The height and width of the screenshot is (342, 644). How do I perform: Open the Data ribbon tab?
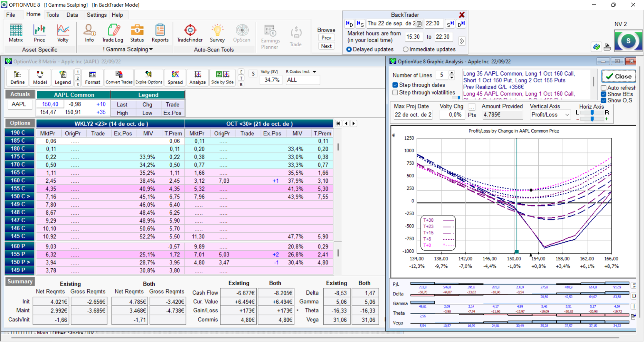[72, 15]
